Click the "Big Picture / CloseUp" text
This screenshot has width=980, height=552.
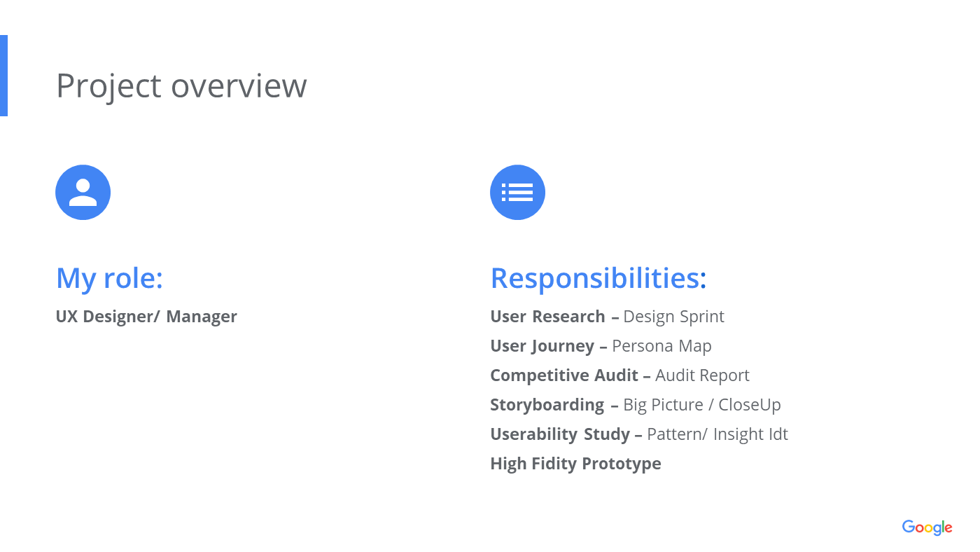point(701,405)
